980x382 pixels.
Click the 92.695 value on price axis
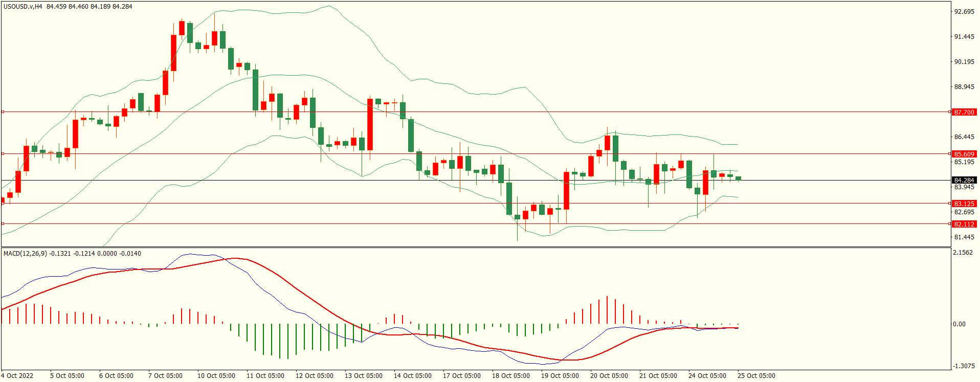coord(964,12)
